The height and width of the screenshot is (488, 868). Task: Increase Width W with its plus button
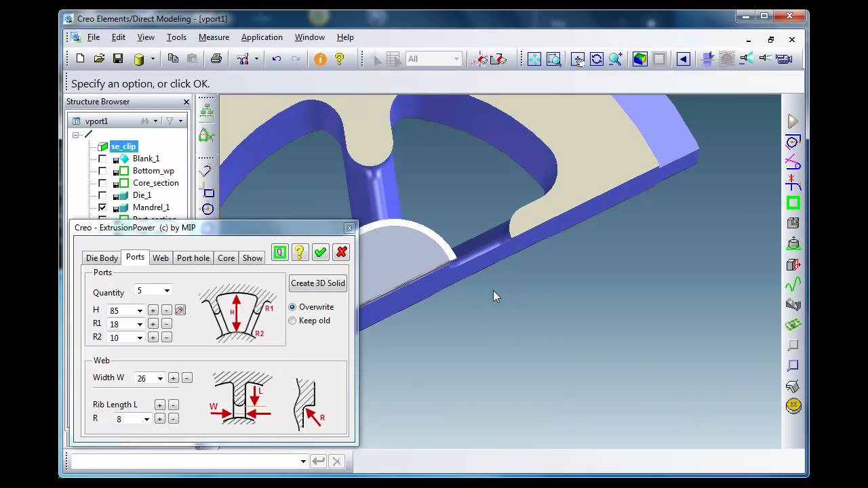click(174, 378)
